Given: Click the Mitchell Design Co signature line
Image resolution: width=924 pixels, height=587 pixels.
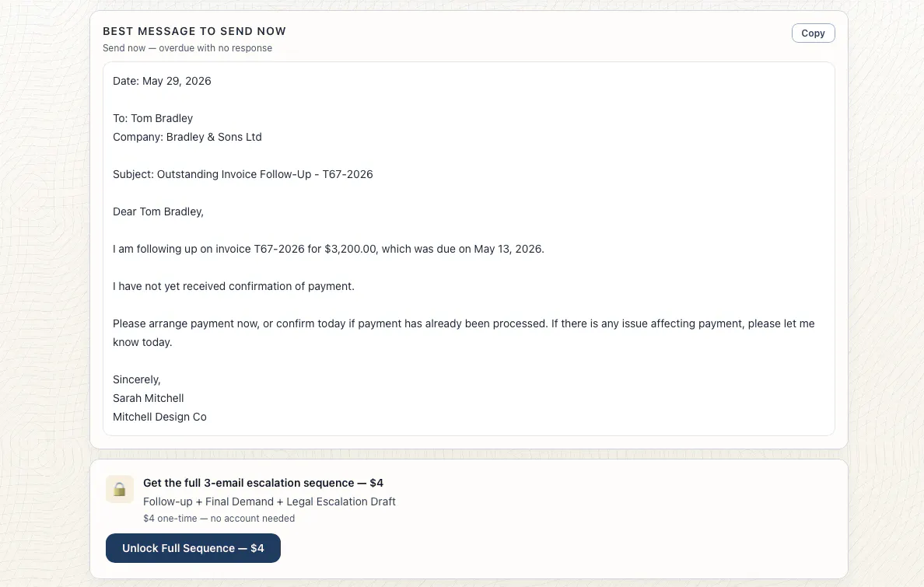Looking at the screenshot, I should pos(159,417).
